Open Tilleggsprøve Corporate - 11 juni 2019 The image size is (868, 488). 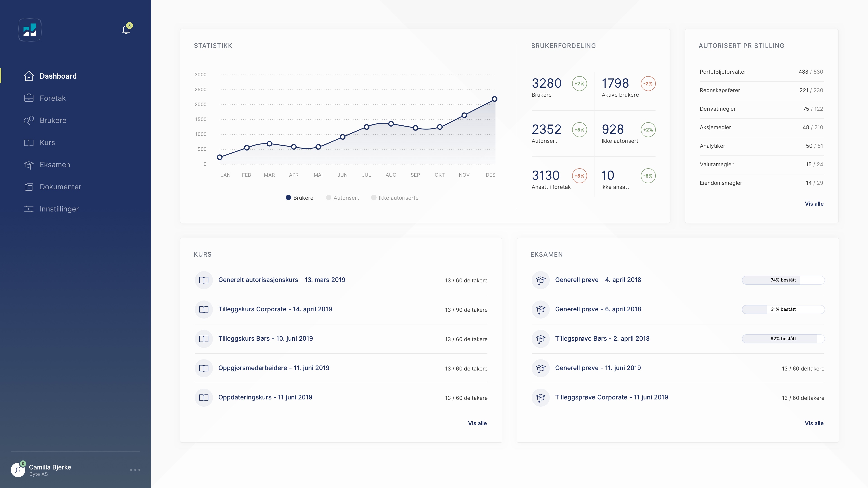pos(611,397)
